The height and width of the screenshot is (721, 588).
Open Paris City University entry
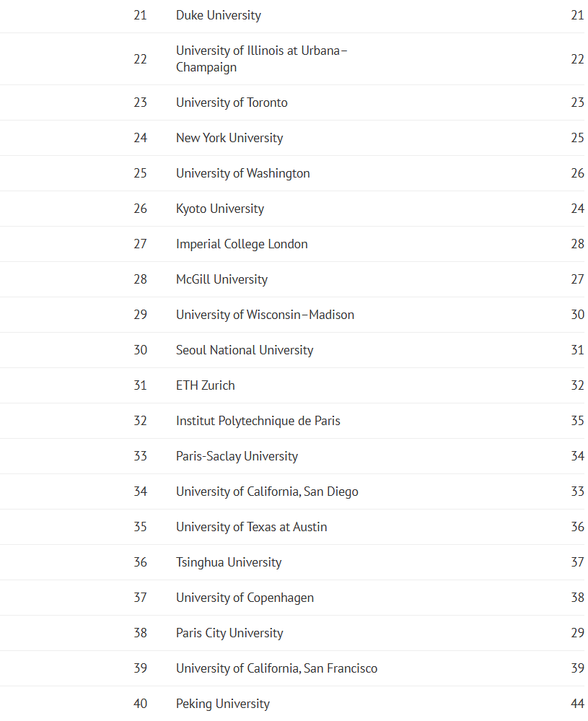click(229, 634)
